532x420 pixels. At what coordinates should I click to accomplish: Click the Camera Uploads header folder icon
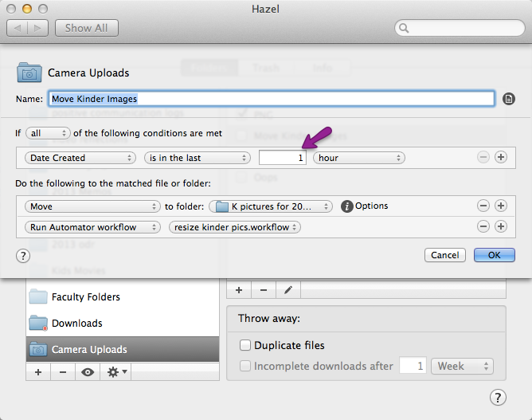click(29, 73)
